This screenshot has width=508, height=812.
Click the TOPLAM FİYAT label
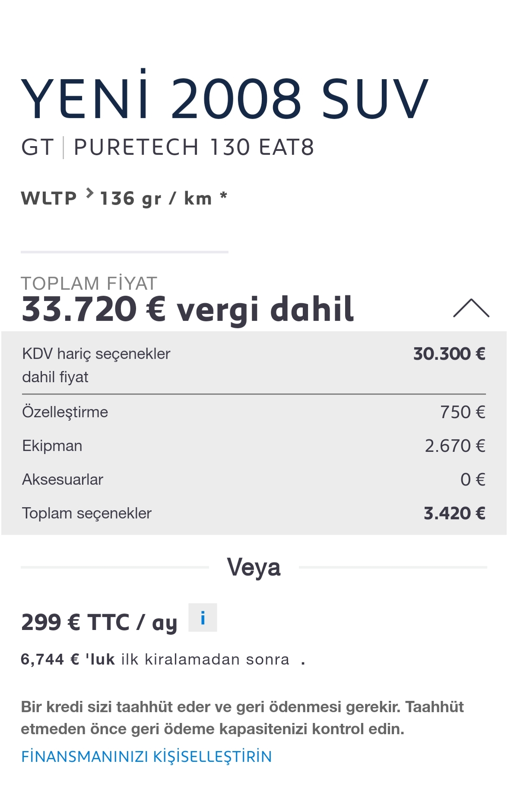point(89,283)
